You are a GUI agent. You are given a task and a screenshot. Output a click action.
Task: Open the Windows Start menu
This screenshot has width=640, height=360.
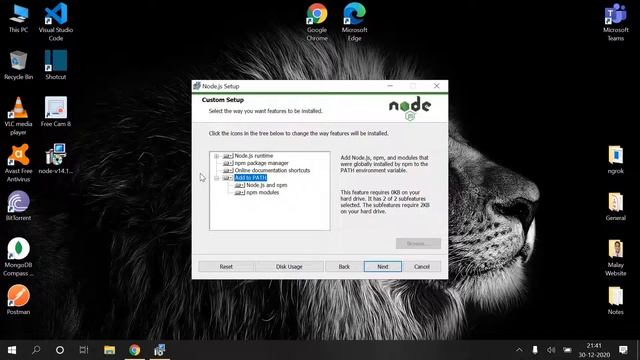pos(12,350)
